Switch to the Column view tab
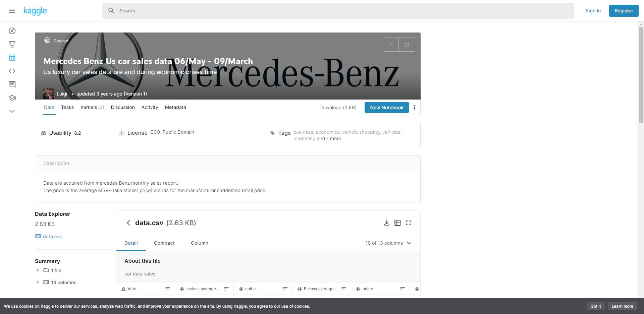 (x=200, y=243)
